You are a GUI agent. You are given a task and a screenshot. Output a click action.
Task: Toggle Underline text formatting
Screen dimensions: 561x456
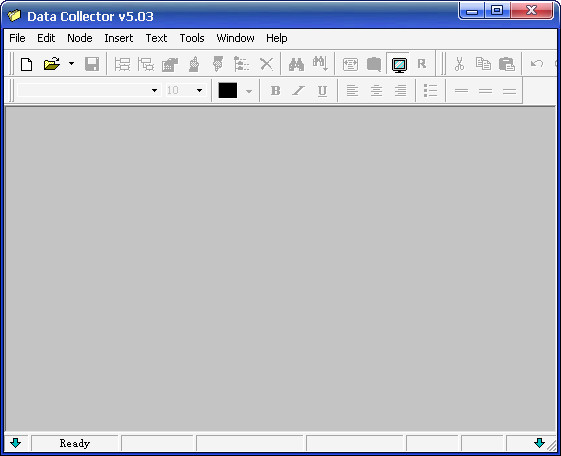coord(322,91)
